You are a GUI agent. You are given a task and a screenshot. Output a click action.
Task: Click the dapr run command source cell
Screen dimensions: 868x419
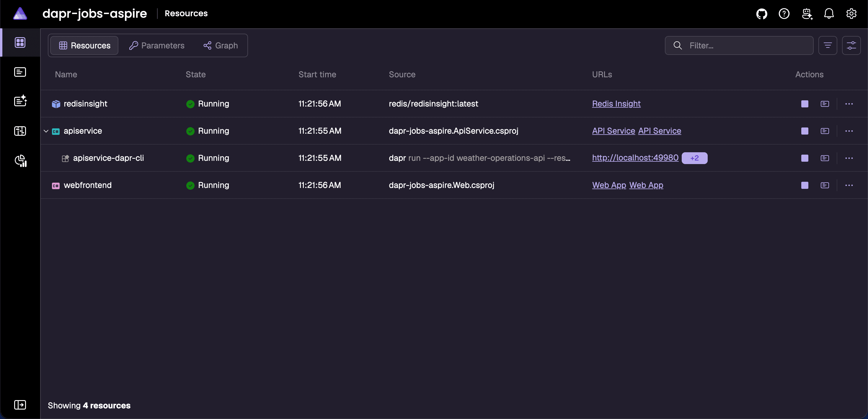pyautogui.click(x=479, y=158)
